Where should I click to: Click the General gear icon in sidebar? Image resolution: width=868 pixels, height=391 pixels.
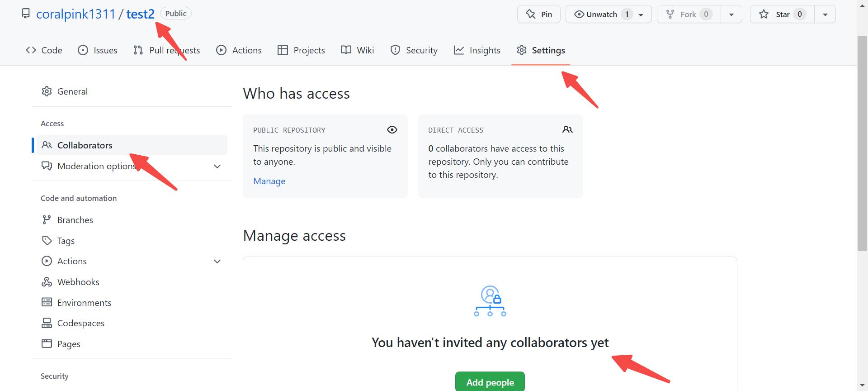click(x=47, y=91)
